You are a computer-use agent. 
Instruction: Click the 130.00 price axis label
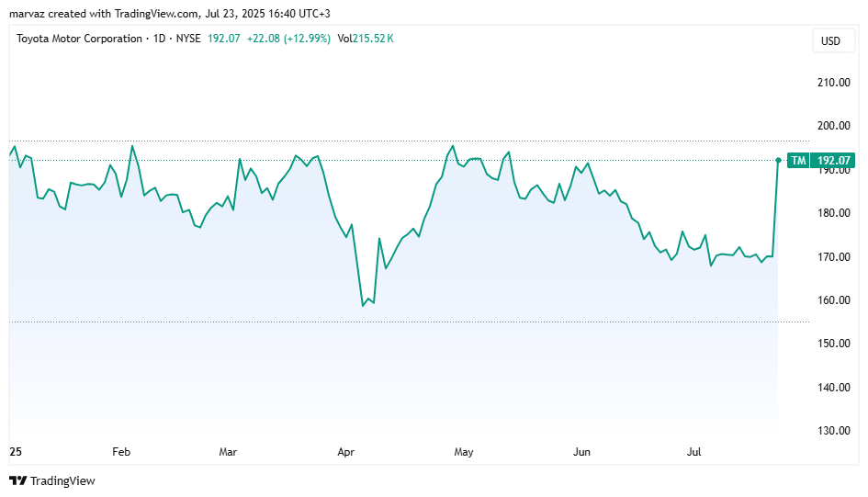click(x=834, y=431)
